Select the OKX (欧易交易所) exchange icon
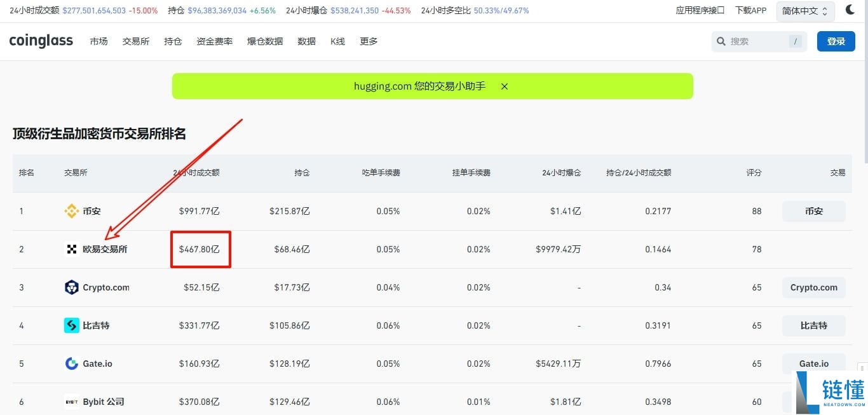Screen dimensions: 868x415 71,249
